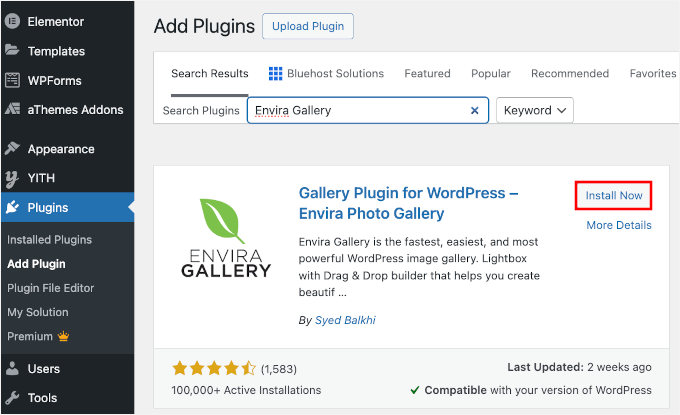The height and width of the screenshot is (415, 680).
Task: Click the WPForms sidebar icon
Action: point(12,80)
